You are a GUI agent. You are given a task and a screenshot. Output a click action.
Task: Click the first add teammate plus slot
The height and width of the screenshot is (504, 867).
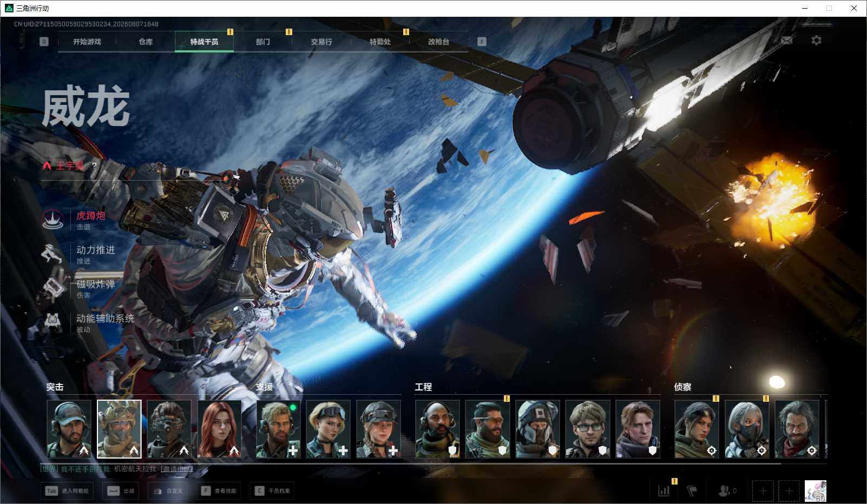pos(763,491)
